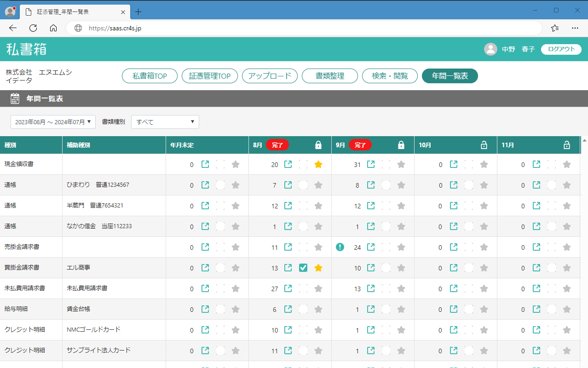
Task: Click the 半蔵門 普通7654321 cell
Action: pos(114,206)
